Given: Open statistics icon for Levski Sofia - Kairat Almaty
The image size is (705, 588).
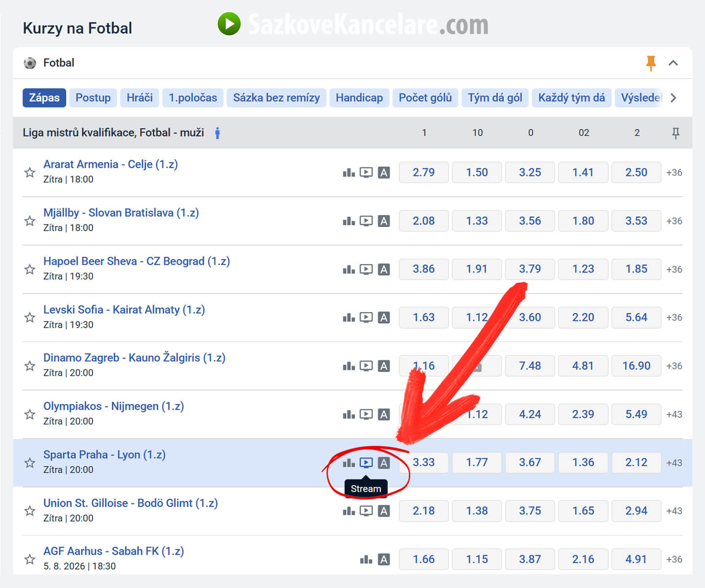Looking at the screenshot, I should pyautogui.click(x=349, y=317).
